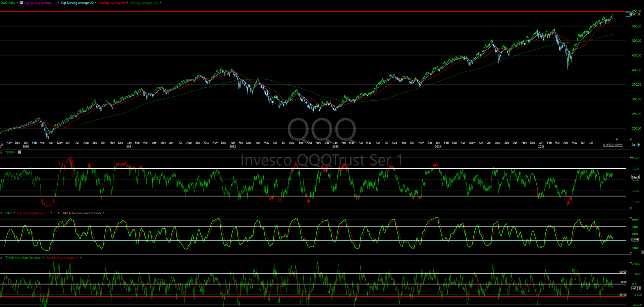
Task: Close the T2108 indicator pane
Action: pyautogui.click(x=1, y=152)
